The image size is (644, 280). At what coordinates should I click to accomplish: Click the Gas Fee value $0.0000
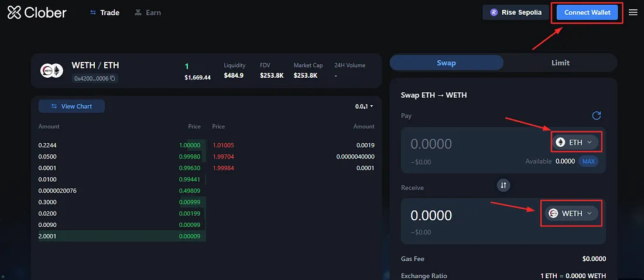tap(594, 259)
